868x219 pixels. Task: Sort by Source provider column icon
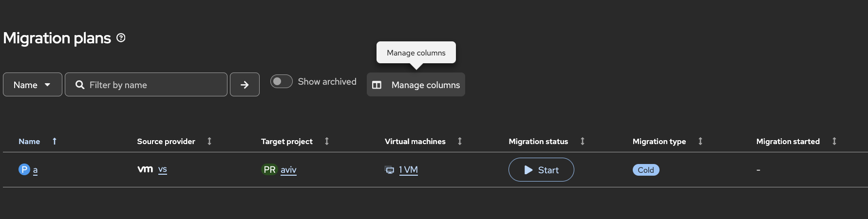pyautogui.click(x=209, y=141)
